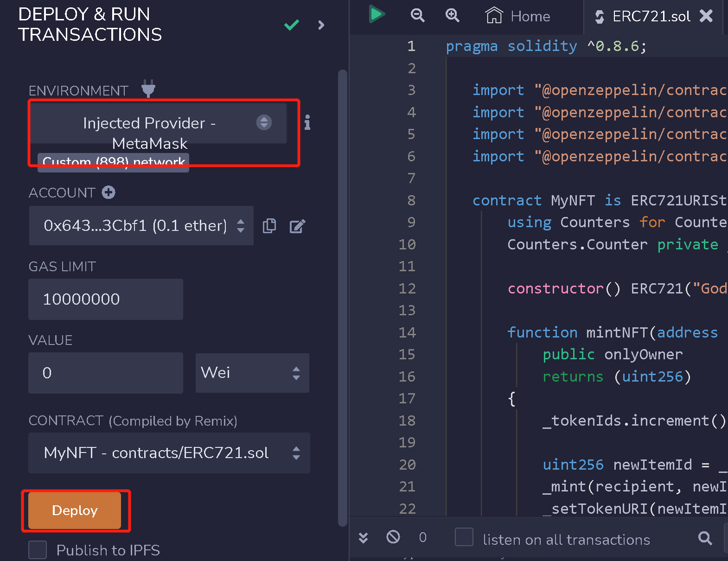
Task: Clear the terminal console
Action: pos(393,537)
